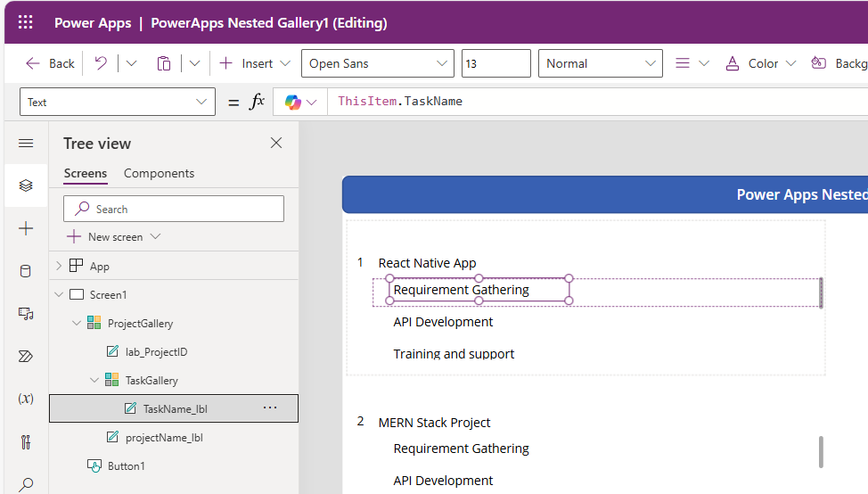The width and height of the screenshot is (868, 494).
Task: Open the Power Automate icon in left rail
Action: click(26, 356)
